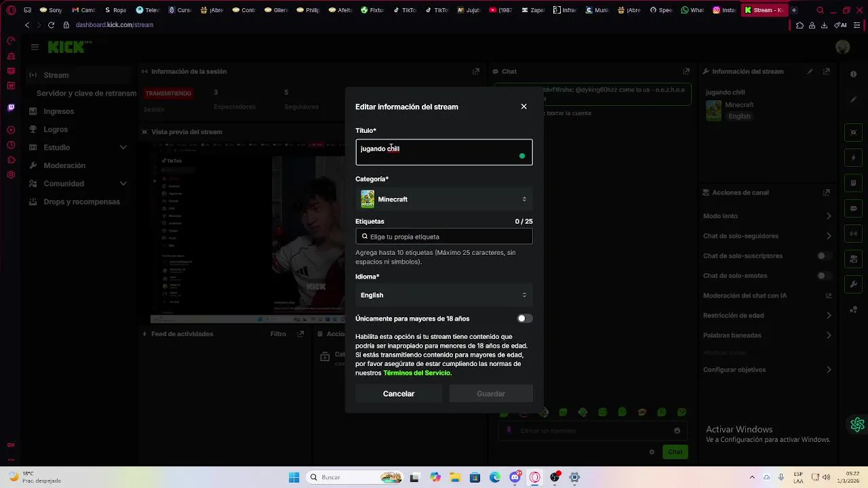Open Chat de solo-seguidores settings
This screenshot has width=868, height=488.
pyautogui.click(x=767, y=236)
